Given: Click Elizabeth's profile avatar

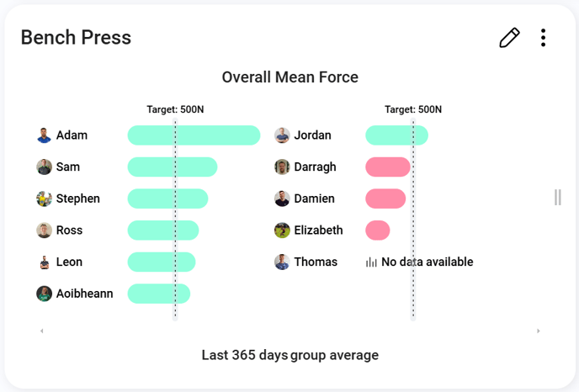Looking at the screenshot, I should 282,230.
